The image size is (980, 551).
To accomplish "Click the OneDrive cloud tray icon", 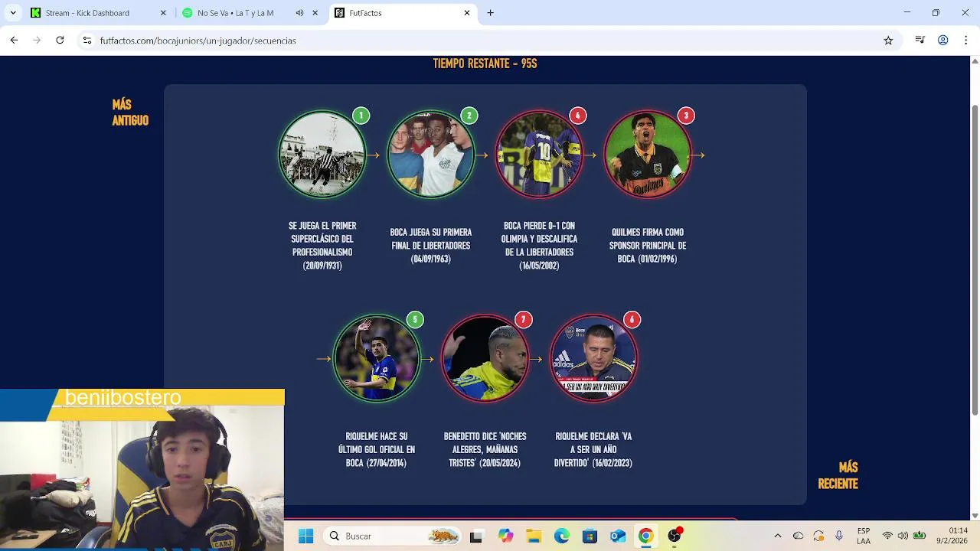I will click(799, 536).
